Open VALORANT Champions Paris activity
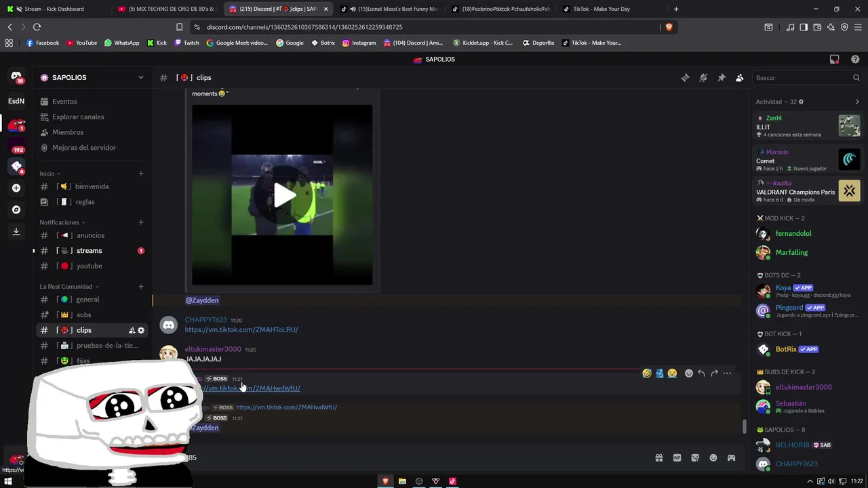 [808, 192]
